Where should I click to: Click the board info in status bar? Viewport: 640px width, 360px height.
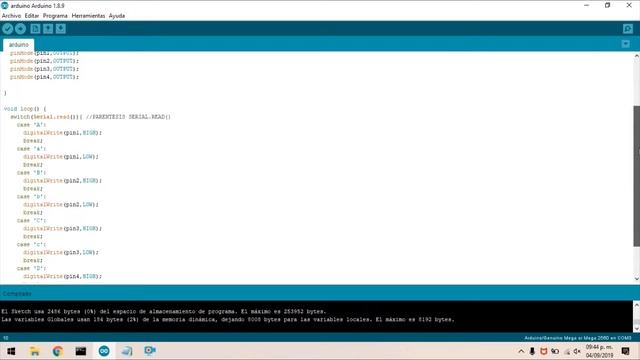[x=578, y=338]
